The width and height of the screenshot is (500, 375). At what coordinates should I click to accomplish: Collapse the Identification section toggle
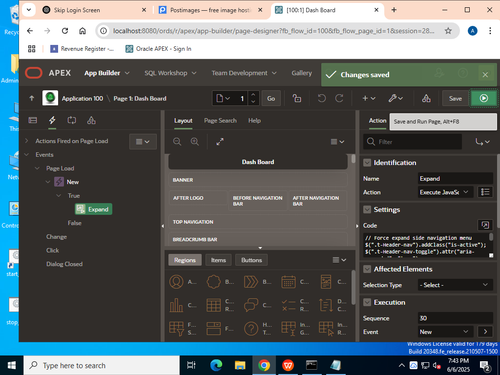[x=367, y=163]
